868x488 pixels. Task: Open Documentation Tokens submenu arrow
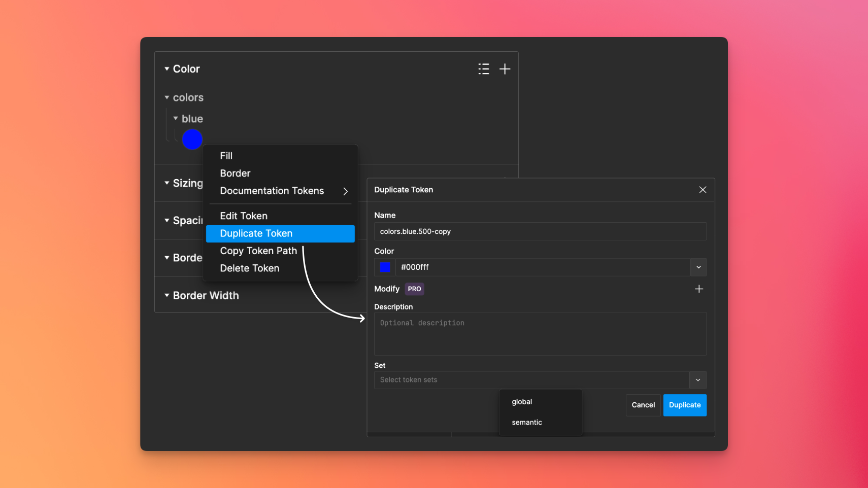pos(346,191)
